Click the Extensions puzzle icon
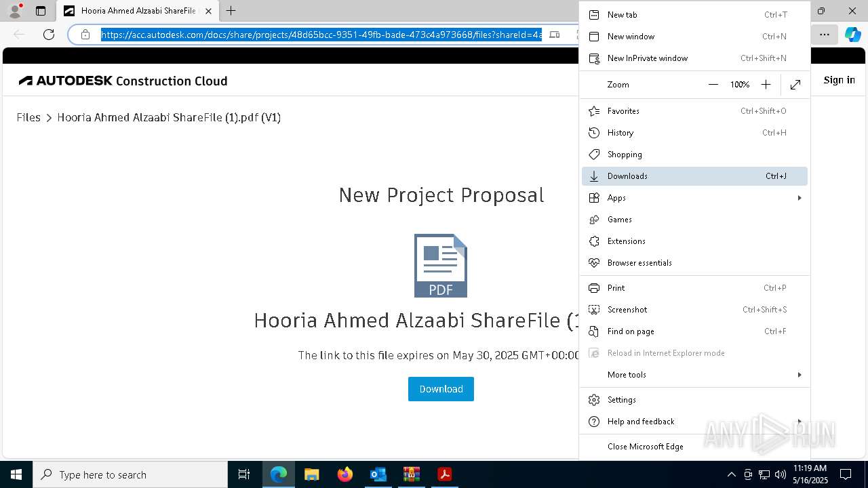Image resolution: width=868 pixels, height=488 pixels. pos(594,241)
